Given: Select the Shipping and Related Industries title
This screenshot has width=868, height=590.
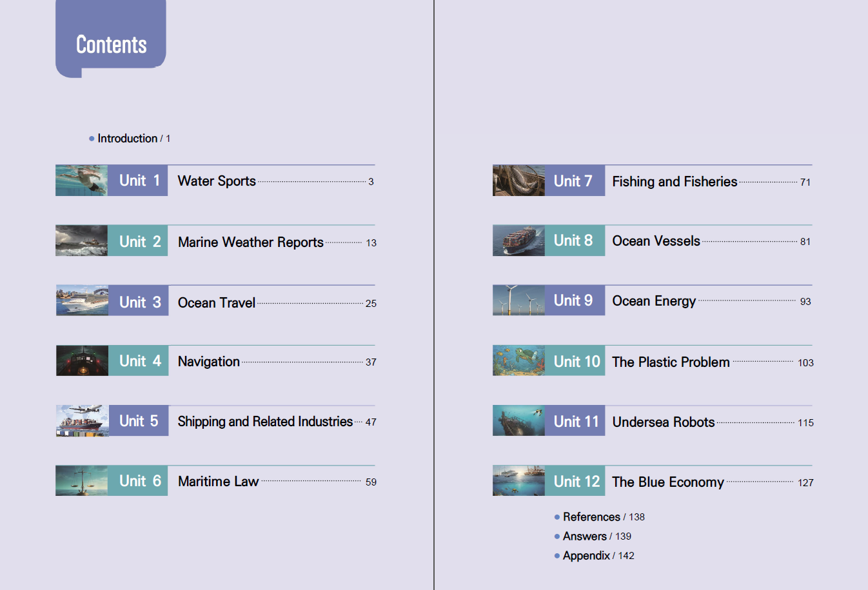Looking at the screenshot, I should tap(265, 422).
